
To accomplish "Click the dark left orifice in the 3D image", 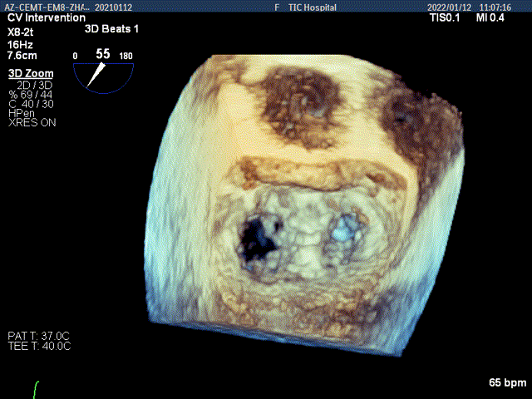I will click(255, 237).
